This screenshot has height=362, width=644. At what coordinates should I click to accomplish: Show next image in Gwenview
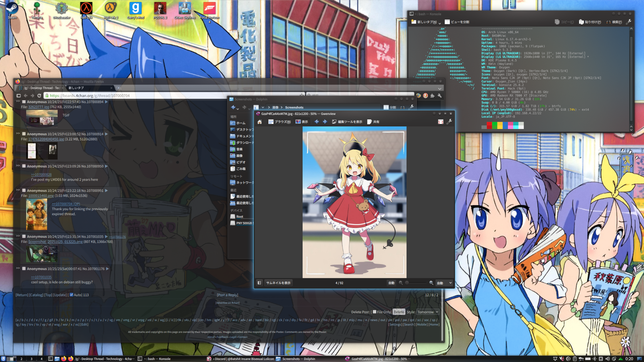[325, 122]
